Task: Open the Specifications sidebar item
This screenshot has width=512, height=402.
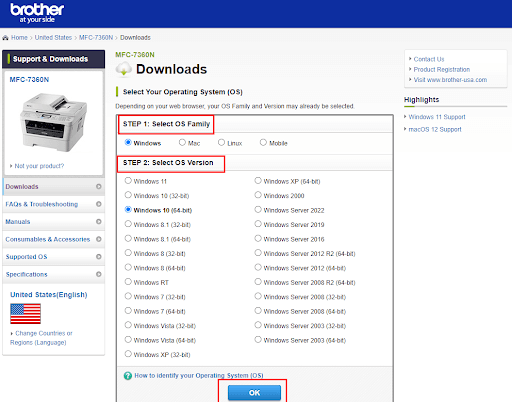Action: coord(53,274)
